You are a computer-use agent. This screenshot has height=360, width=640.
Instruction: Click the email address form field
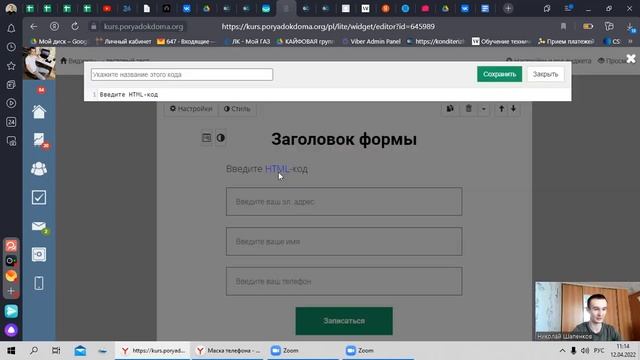pyautogui.click(x=344, y=202)
